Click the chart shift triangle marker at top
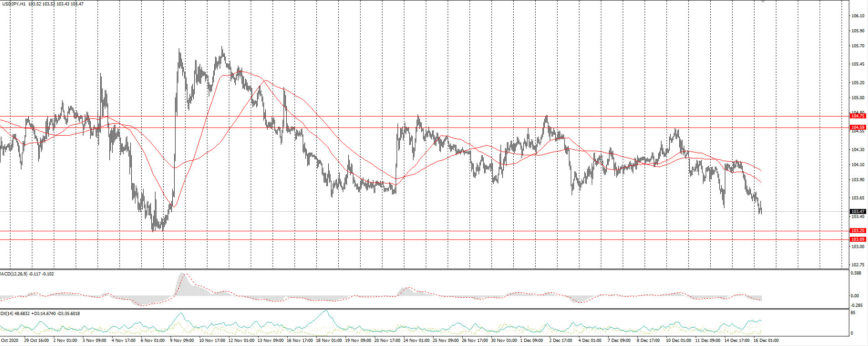The width and height of the screenshot is (868, 346). tap(763, 1)
